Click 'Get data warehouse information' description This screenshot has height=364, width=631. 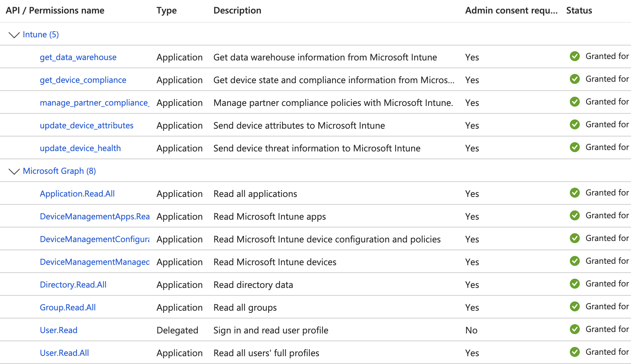(x=325, y=57)
